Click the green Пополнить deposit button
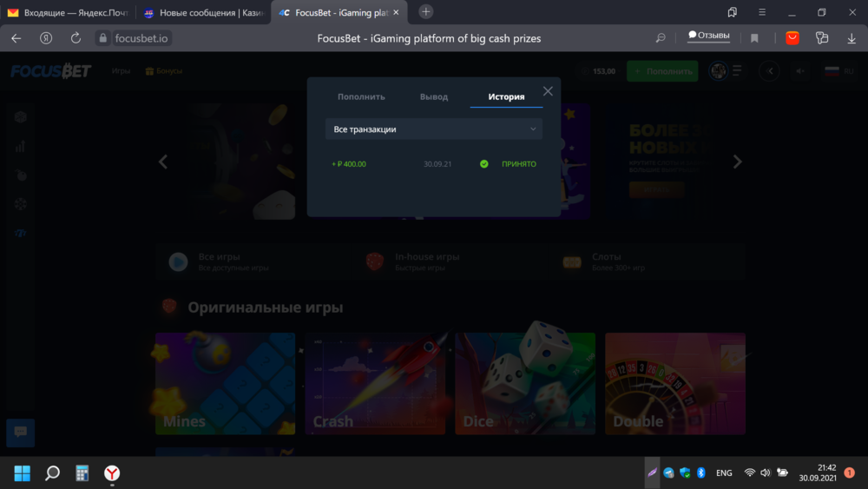 (662, 71)
